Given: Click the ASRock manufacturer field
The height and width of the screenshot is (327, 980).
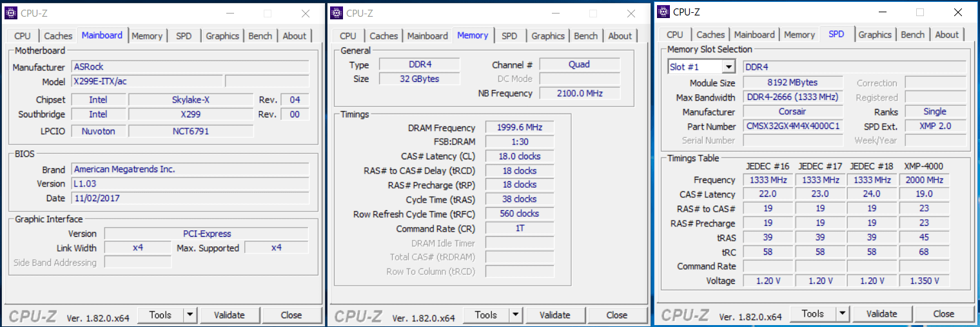Looking at the screenshot, I should click(x=190, y=66).
